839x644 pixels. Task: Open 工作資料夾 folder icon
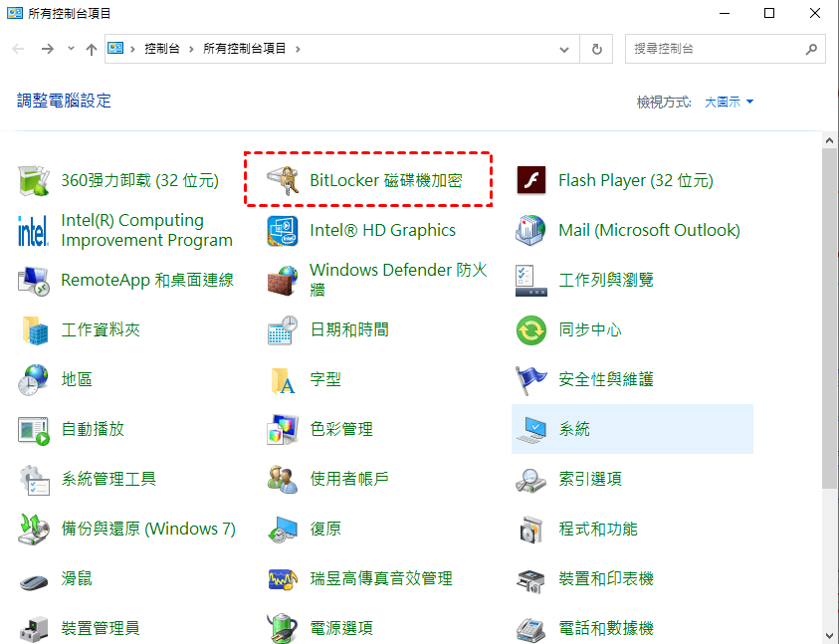click(35, 329)
